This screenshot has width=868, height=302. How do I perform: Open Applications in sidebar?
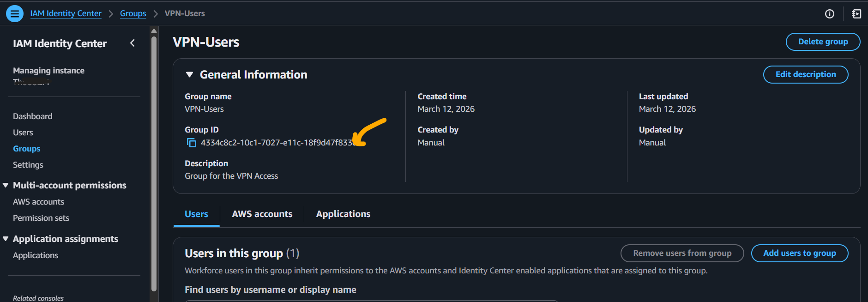coord(36,255)
